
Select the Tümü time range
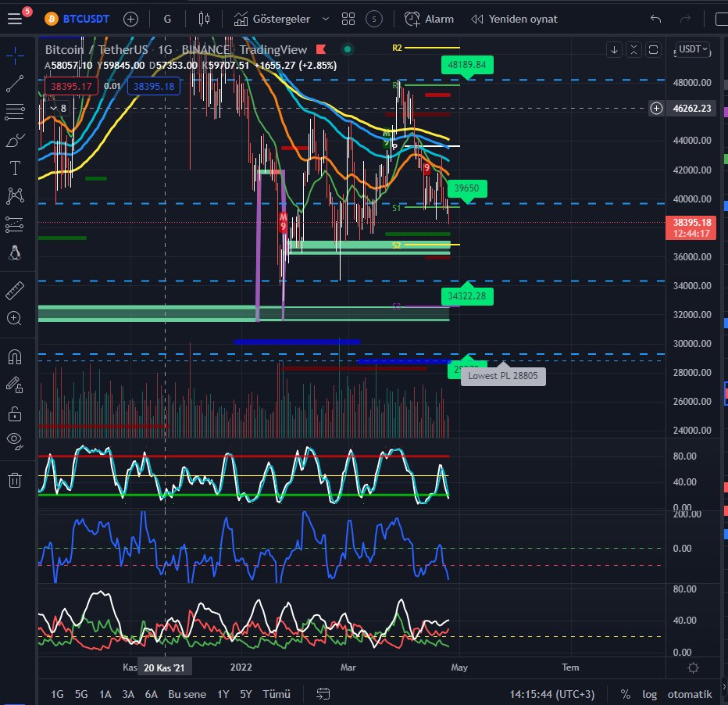point(277,694)
